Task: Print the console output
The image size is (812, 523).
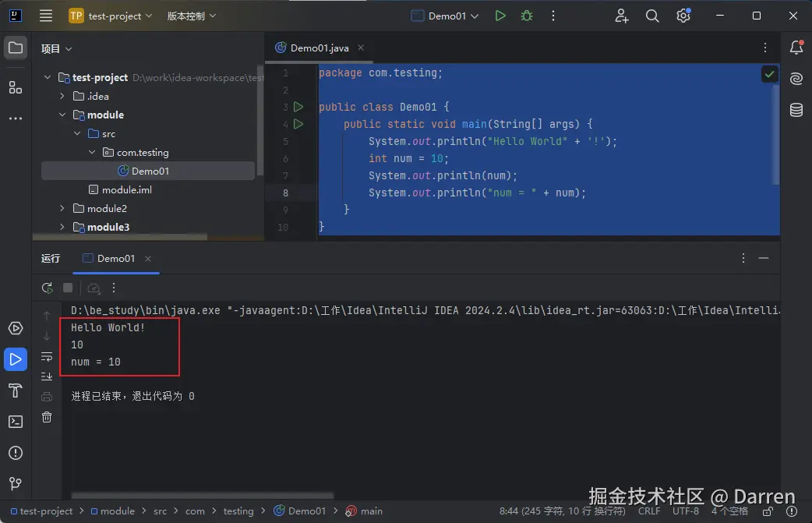Action: click(47, 397)
